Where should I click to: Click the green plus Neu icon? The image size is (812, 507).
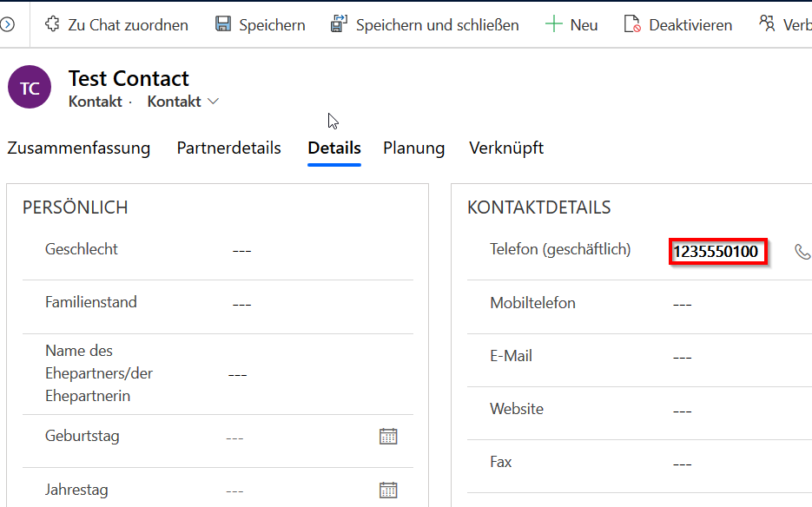[x=553, y=24]
